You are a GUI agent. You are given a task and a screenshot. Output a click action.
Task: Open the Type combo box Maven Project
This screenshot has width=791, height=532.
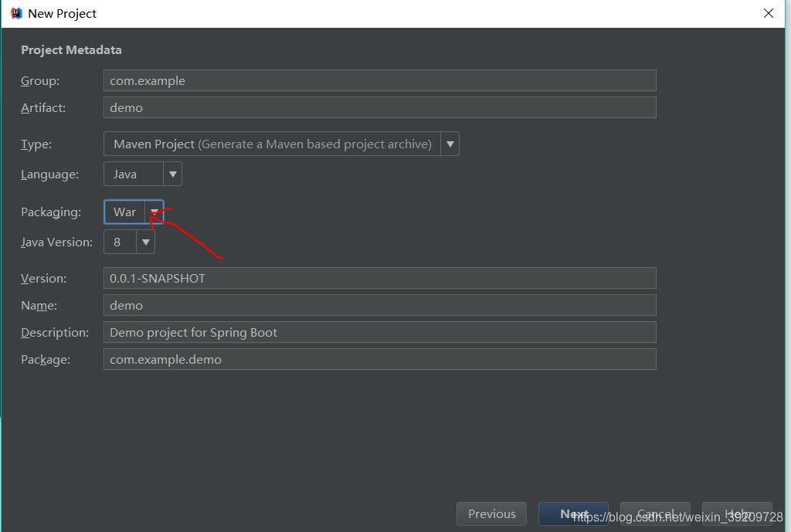281,144
